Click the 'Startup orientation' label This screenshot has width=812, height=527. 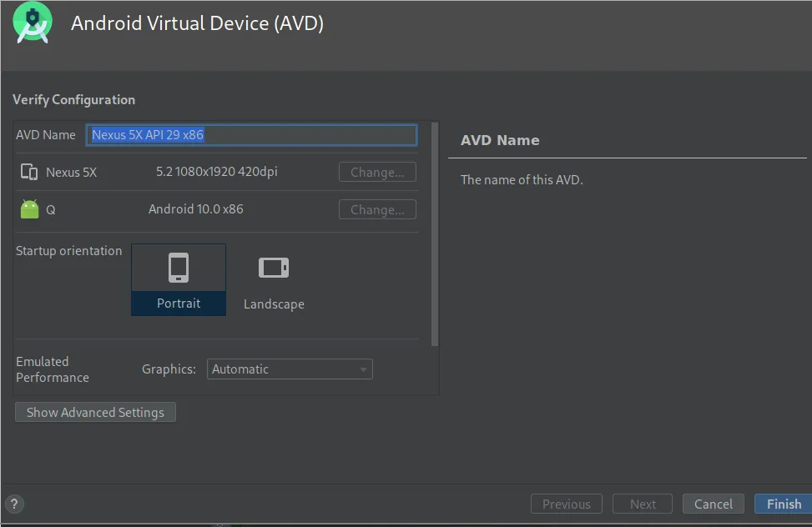(x=69, y=251)
